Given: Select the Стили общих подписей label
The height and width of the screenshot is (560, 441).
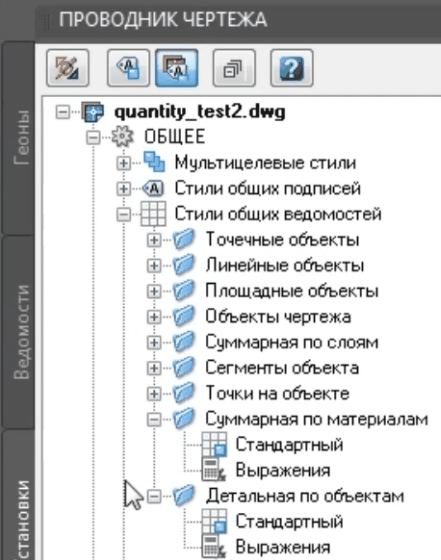Looking at the screenshot, I should click(267, 189).
